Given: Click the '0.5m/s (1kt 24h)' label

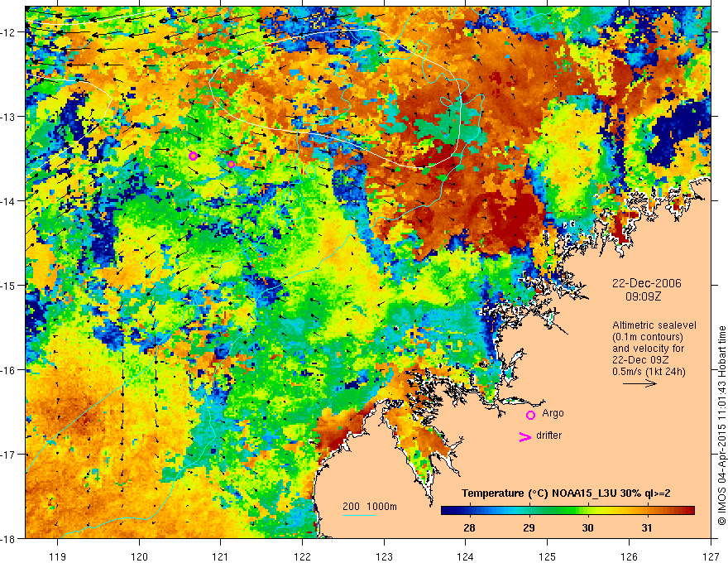Looking at the screenshot, I should coord(649,371).
